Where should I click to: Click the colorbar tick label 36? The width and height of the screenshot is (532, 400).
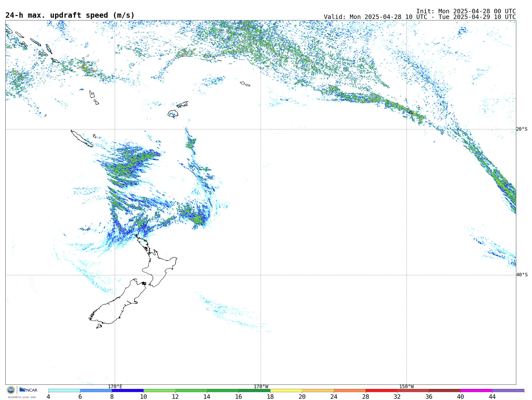tap(429, 397)
